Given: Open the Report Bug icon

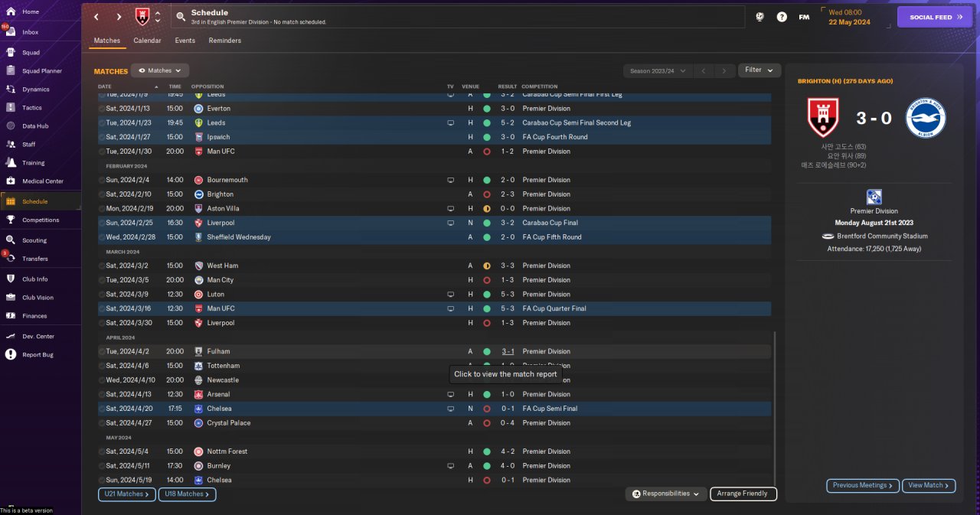Looking at the screenshot, I should [x=11, y=354].
